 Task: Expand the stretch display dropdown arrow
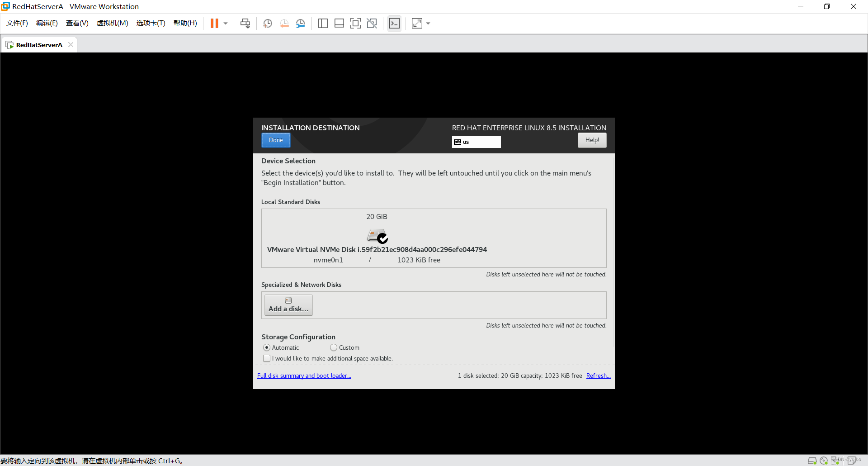click(428, 24)
